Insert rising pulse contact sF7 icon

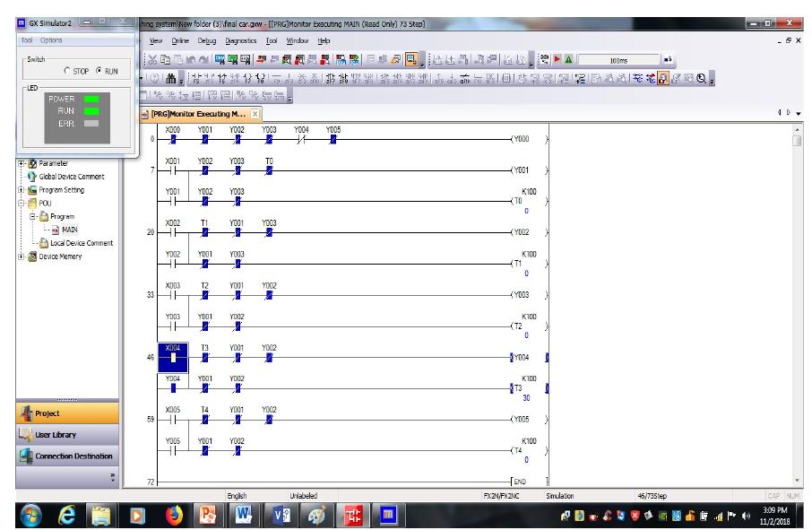point(331,79)
